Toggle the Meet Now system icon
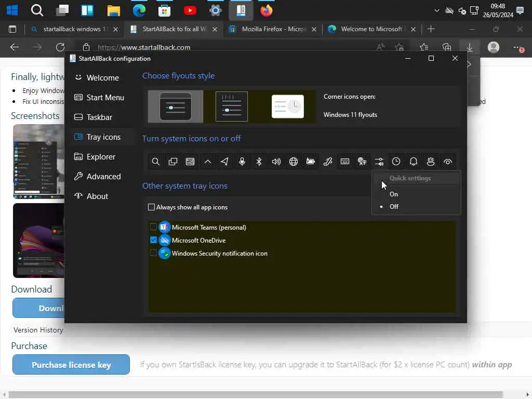The width and height of the screenshot is (532, 399). click(431, 162)
